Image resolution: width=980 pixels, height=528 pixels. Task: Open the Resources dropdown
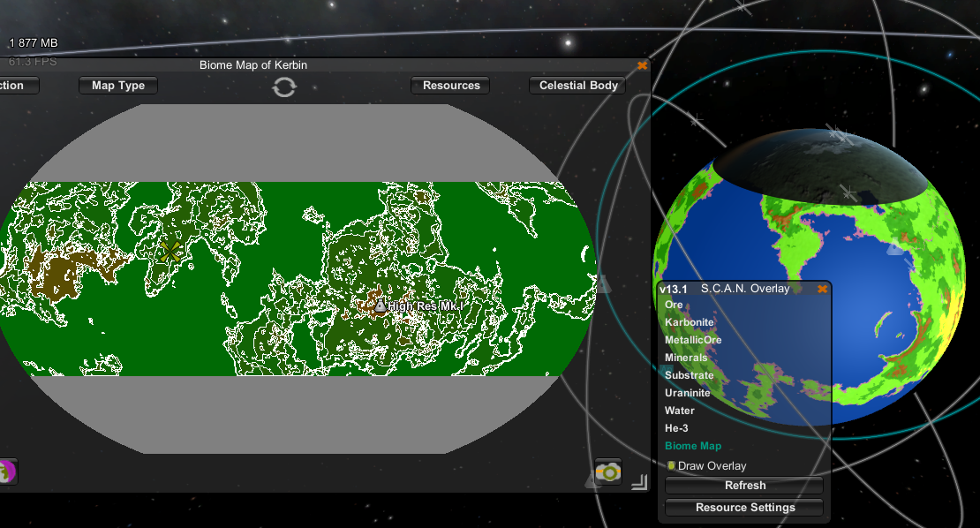(x=450, y=86)
